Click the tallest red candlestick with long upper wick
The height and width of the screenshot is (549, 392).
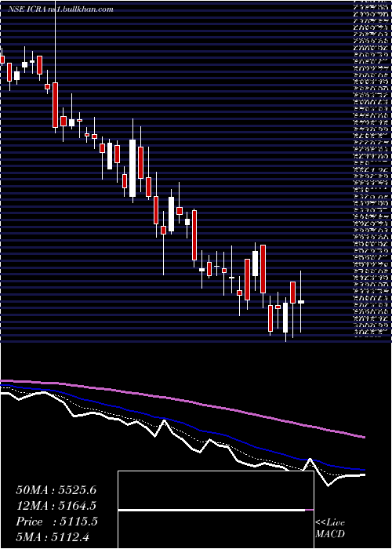pyautogui.click(x=56, y=104)
